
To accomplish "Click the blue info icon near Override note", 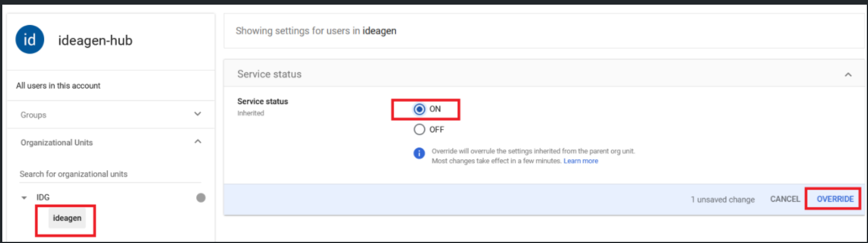I will point(419,153).
